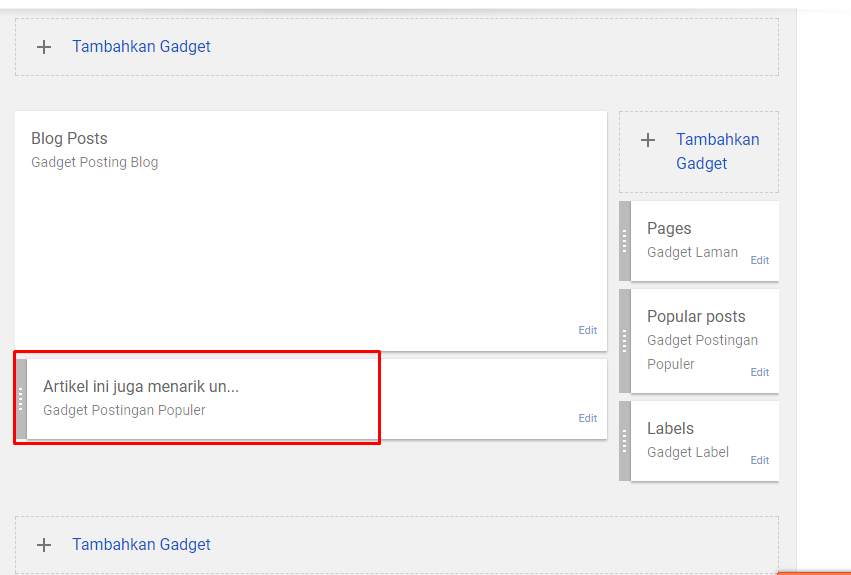Edit the Blog Posts gadget
This screenshot has width=851, height=575.
tap(587, 330)
